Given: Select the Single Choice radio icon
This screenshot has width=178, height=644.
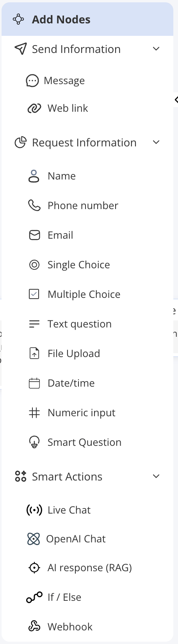Looking at the screenshot, I should (x=34, y=265).
